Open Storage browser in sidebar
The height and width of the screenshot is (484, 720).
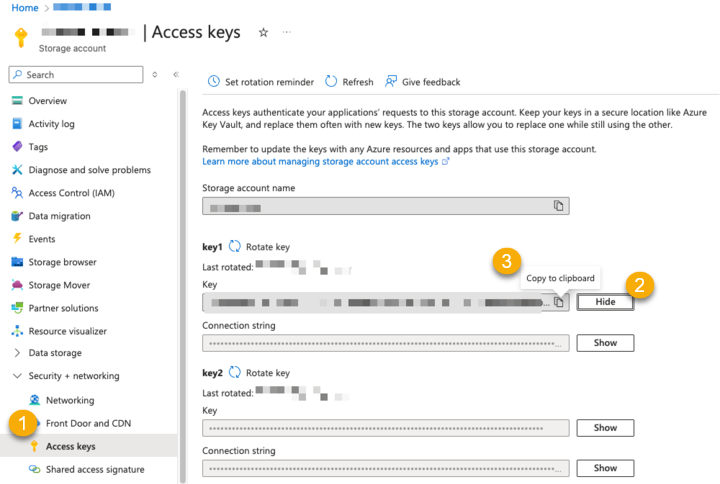tap(63, 262)
